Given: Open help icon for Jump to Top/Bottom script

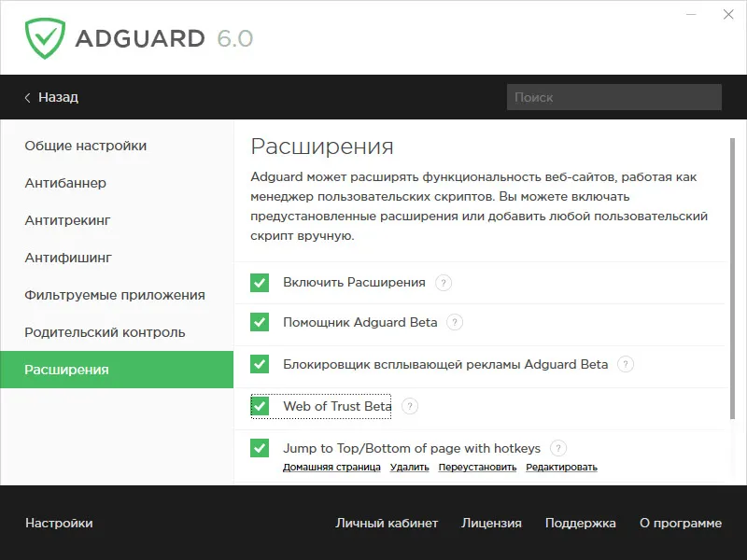Looking at the screenshot, I should click(557, 448).
